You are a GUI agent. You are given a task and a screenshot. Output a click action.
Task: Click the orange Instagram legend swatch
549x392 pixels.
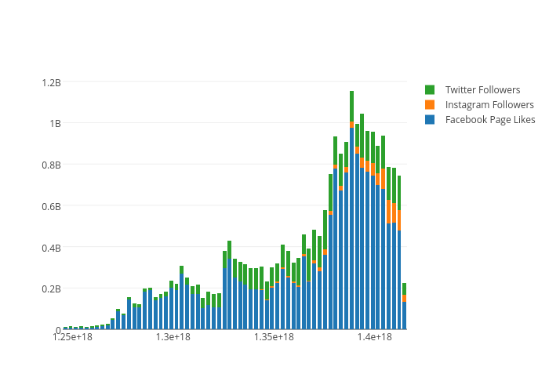430,105
